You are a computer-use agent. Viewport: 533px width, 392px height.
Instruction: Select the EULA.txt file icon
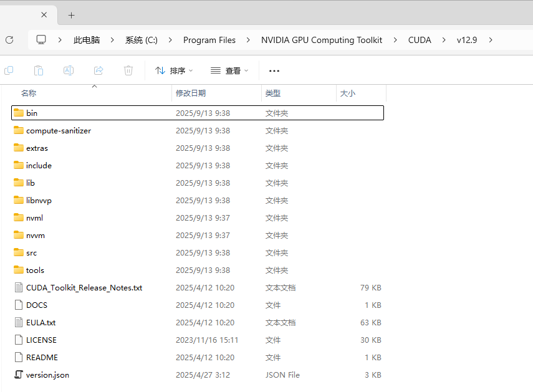click(x=19, y=322)
